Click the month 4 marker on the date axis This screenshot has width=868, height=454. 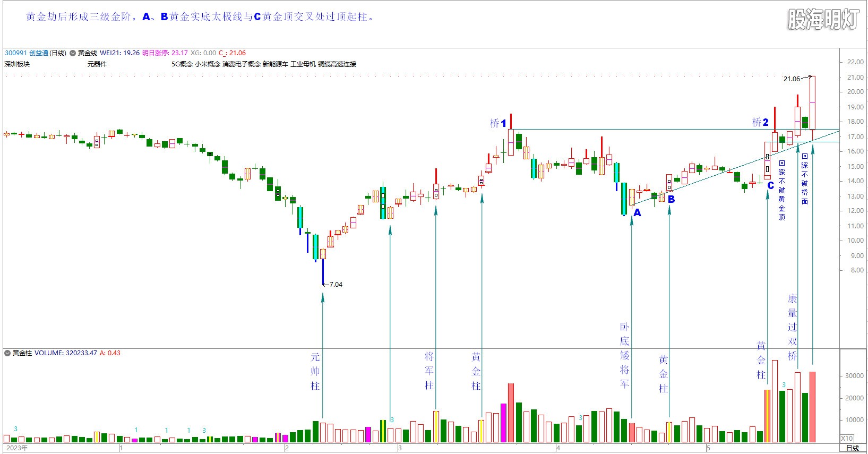558,448
